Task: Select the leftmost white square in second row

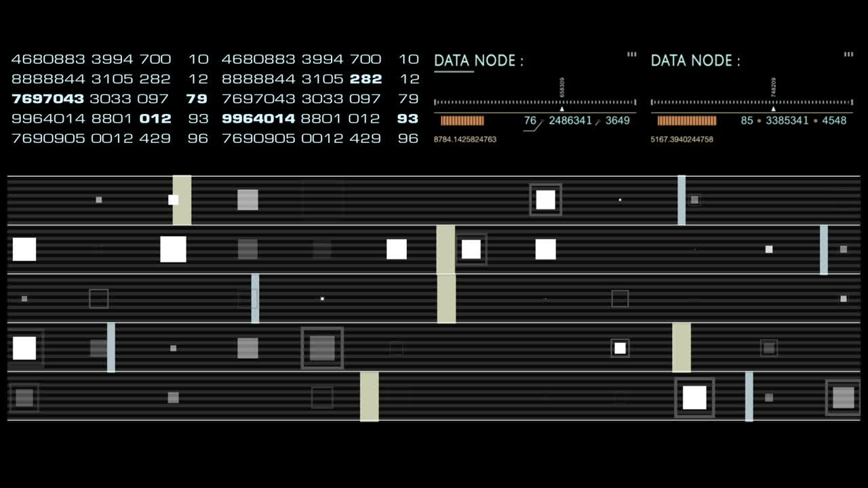Action: (x=24, y=249)
